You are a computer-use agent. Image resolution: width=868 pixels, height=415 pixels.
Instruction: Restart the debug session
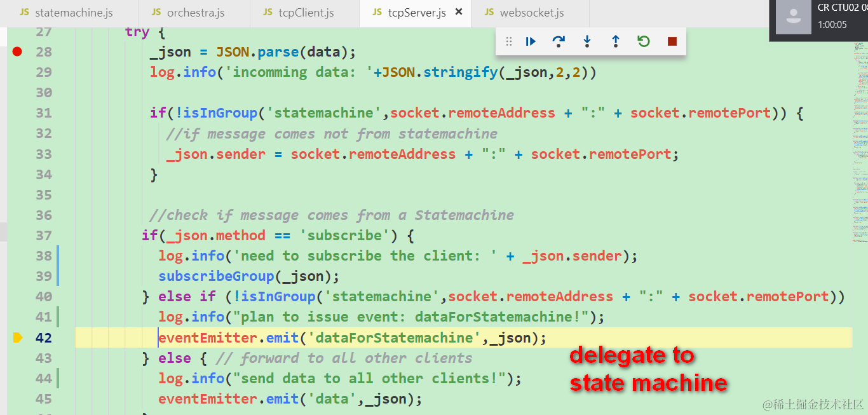pyautogui.click(x=644, y=41)
